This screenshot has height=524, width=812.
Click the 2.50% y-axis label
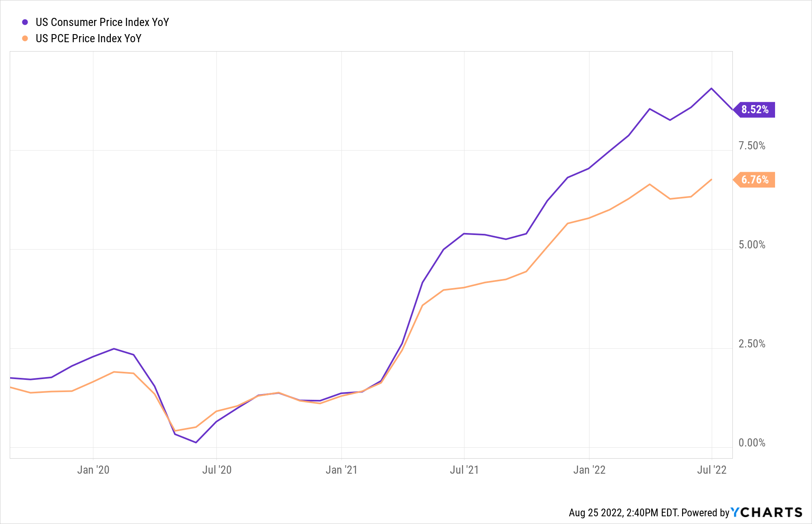pyautogui.click(x=752, y=344)
